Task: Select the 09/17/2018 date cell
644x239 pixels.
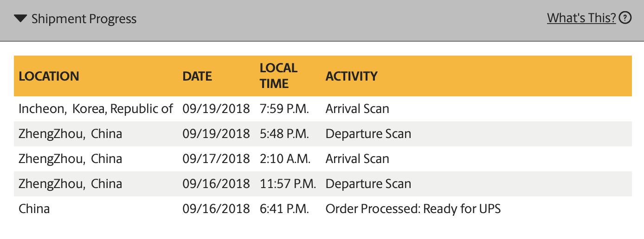Action: click(216, 159)
